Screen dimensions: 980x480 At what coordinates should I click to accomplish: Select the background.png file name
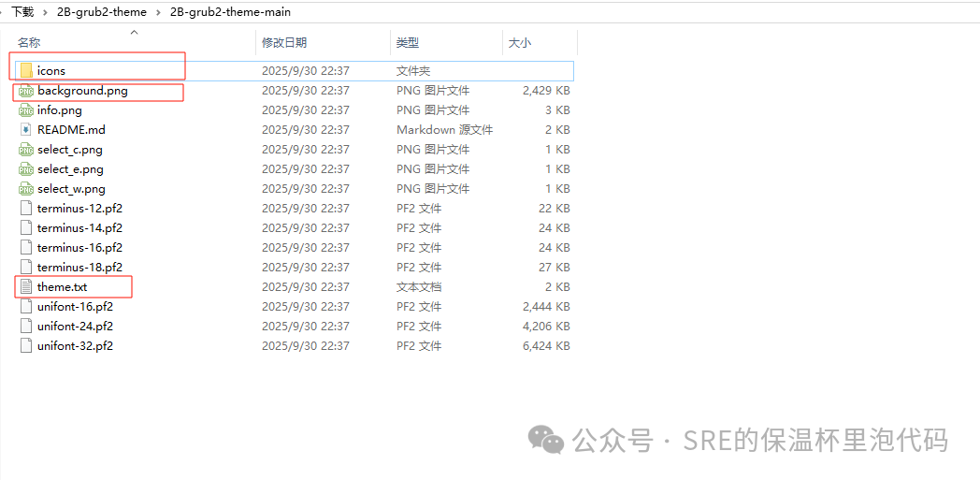pyautogui.click(x=82, y=91)
